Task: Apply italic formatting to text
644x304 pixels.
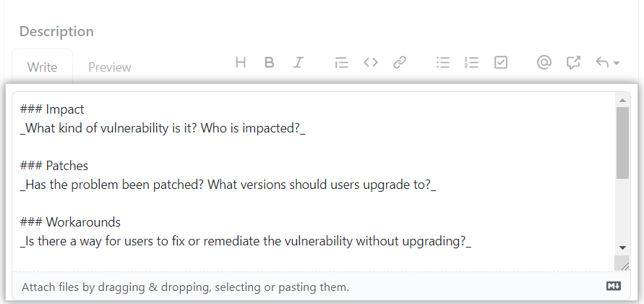Action: click(298, 63)
